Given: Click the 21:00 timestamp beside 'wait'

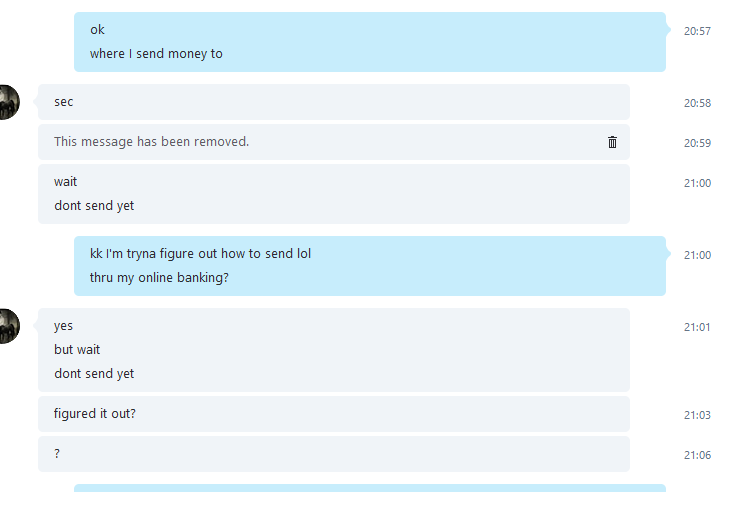Looking at the screenshot, I should 697,183.
